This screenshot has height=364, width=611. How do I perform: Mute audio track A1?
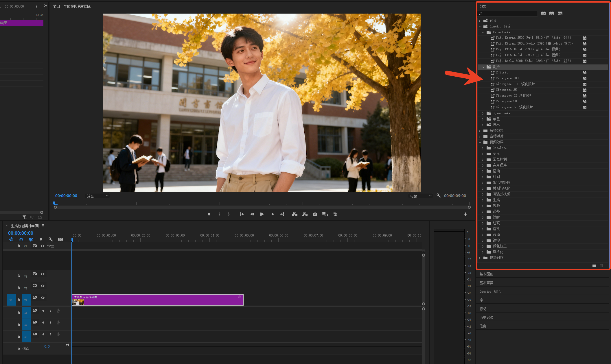pos(43,311)
